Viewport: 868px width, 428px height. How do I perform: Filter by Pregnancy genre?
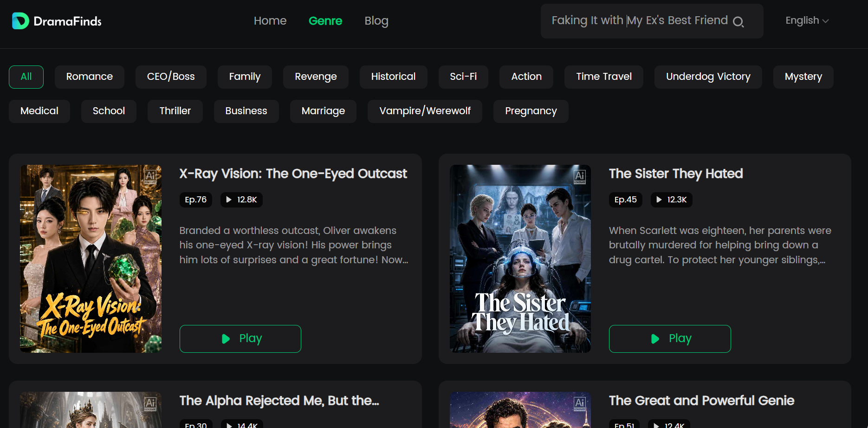click(531, 111)
